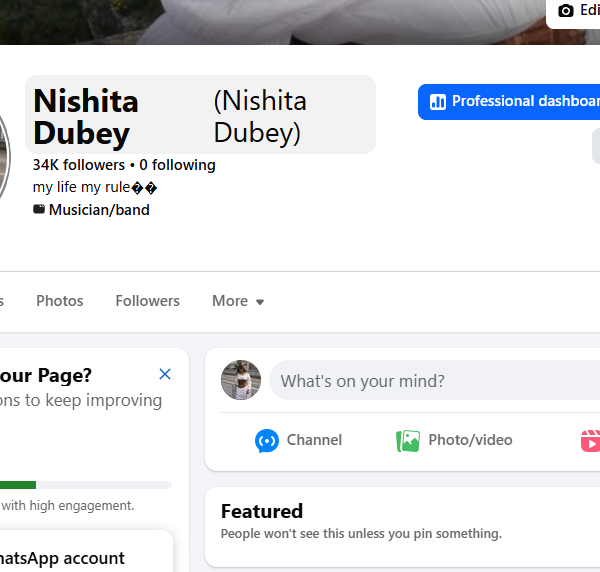Click the Channel messenger icon

click(267, 441)
